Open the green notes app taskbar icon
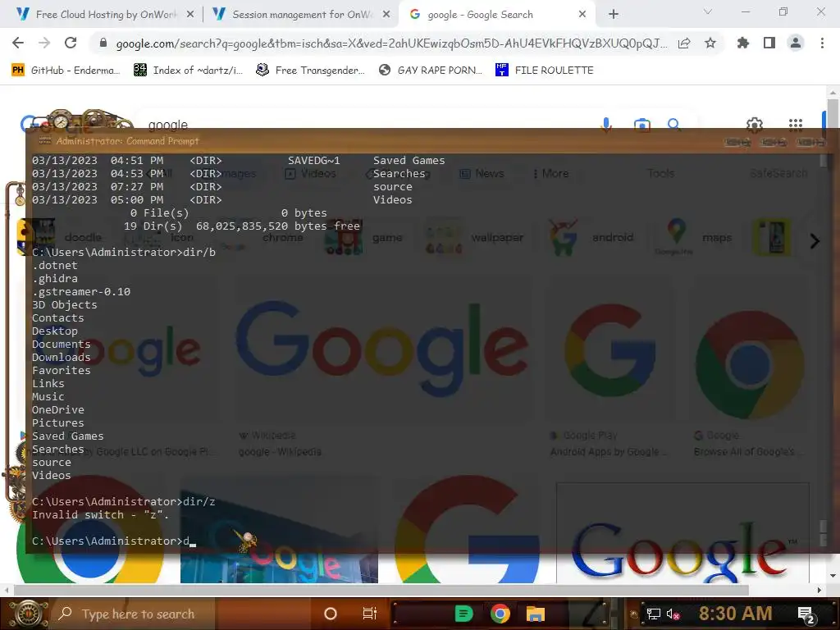840x630 pixels. [x=464, y=614]
